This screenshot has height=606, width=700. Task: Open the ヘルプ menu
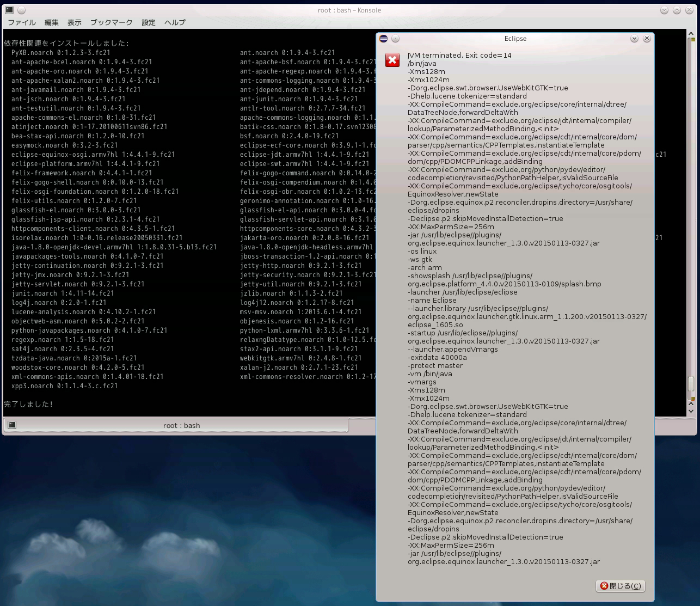coord(175,22)
